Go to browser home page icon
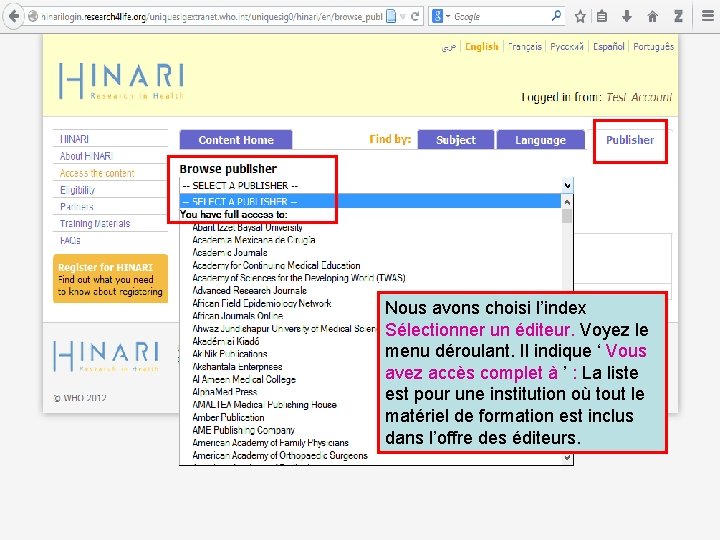The width and height of the screenshot is (720, 540). coord(652,17)
